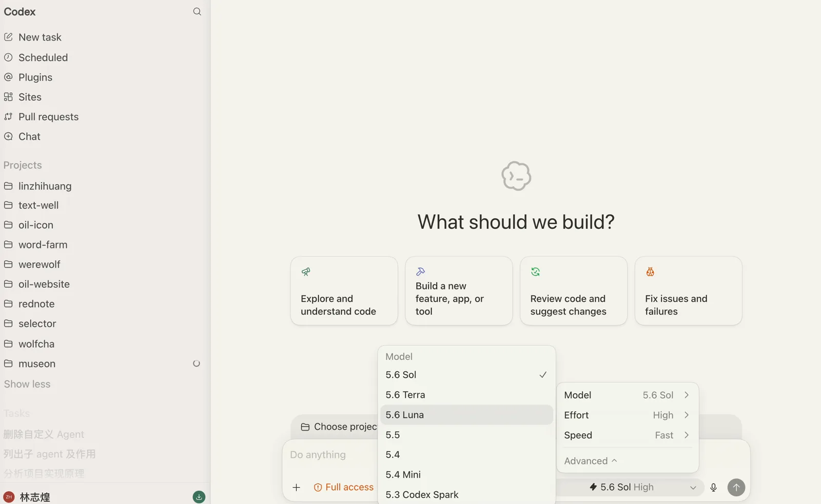821x504 pixels.
Task: Switch to the 5.5 model
Action: (466, 435)
